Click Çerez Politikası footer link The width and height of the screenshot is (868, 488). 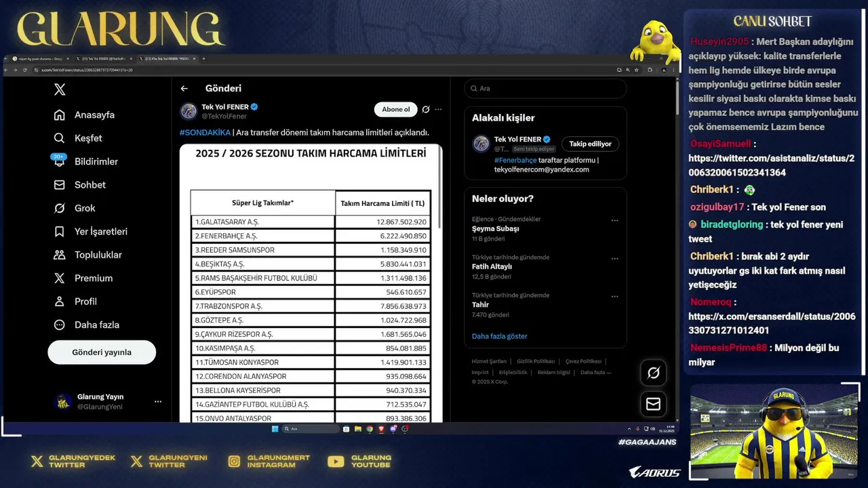(x=583, y=361)
